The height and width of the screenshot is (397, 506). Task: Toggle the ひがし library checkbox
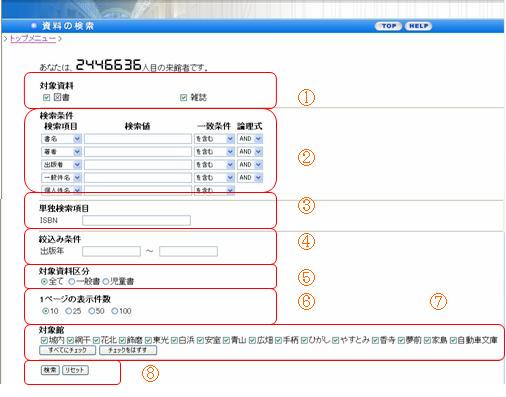(304, 340)
